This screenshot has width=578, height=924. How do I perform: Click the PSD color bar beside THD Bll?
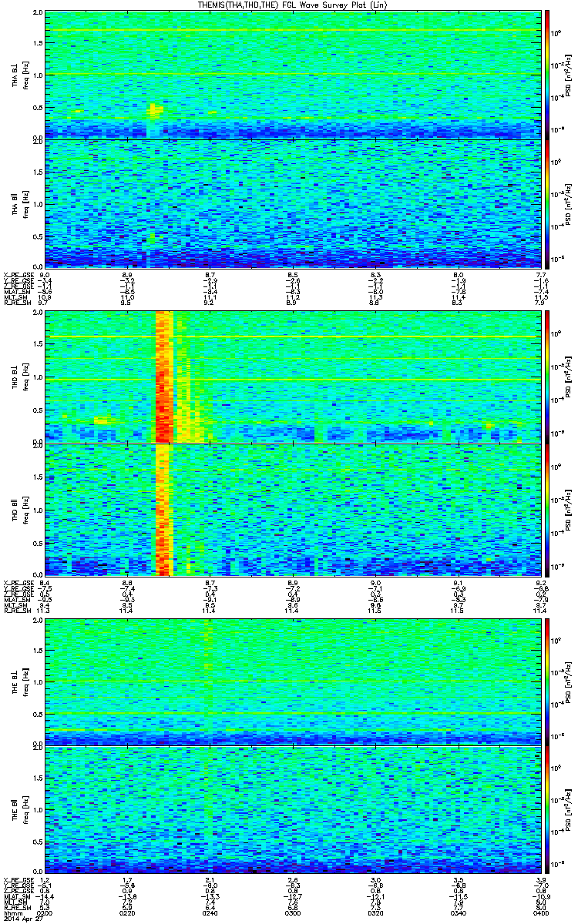(547, 509)
